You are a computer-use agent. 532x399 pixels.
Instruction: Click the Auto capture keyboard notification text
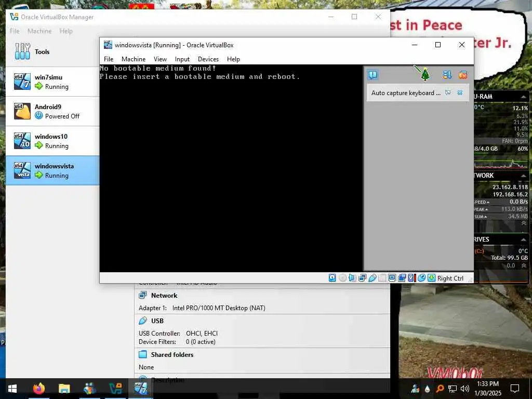coord(406,92)
